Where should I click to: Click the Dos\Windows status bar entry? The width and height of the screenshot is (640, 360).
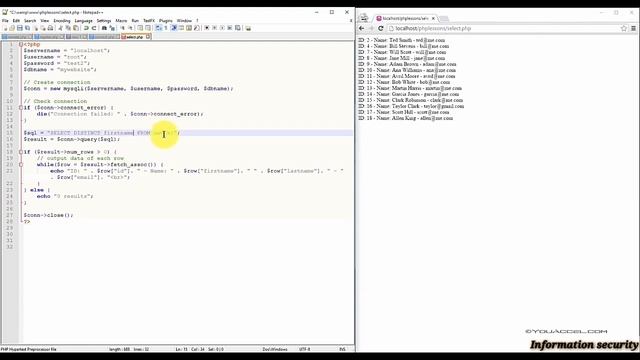(x=274, y=349)
